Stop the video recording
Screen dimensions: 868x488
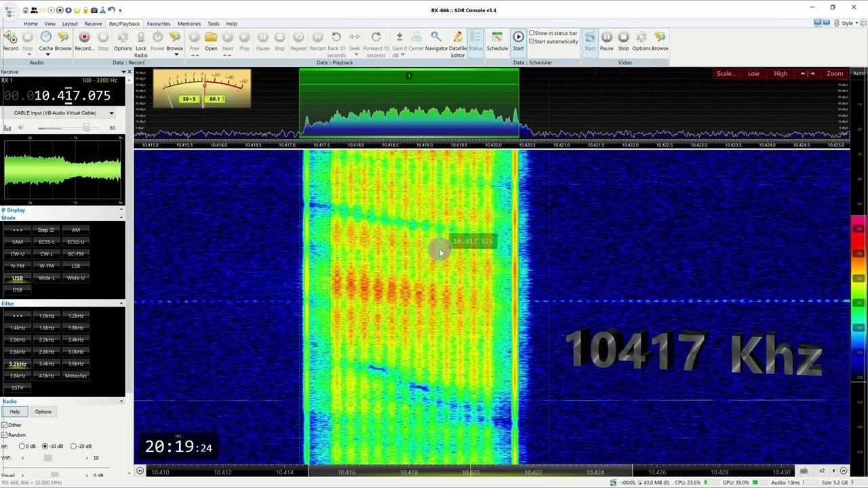[x=623, y=41]
